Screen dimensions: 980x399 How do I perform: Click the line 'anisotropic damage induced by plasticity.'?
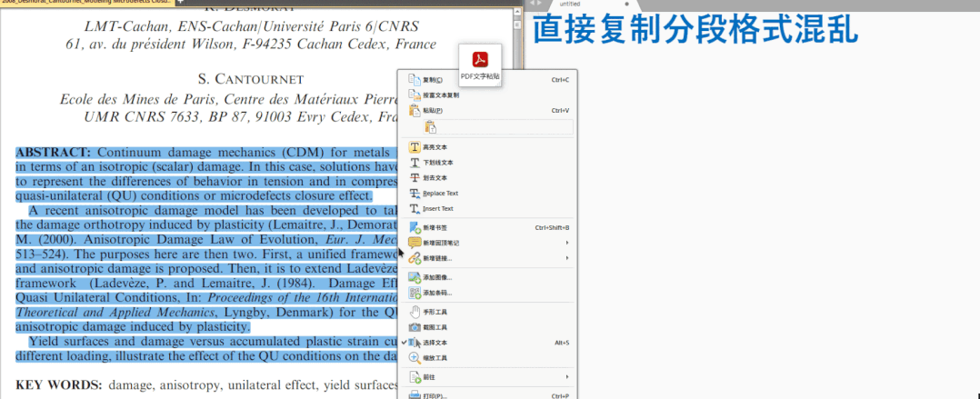point(133,327)
